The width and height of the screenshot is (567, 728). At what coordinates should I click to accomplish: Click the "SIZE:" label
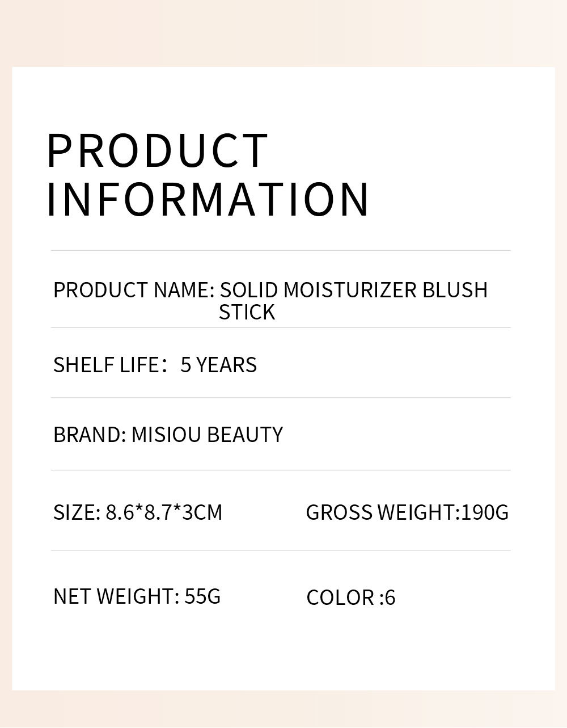(77, 512)
